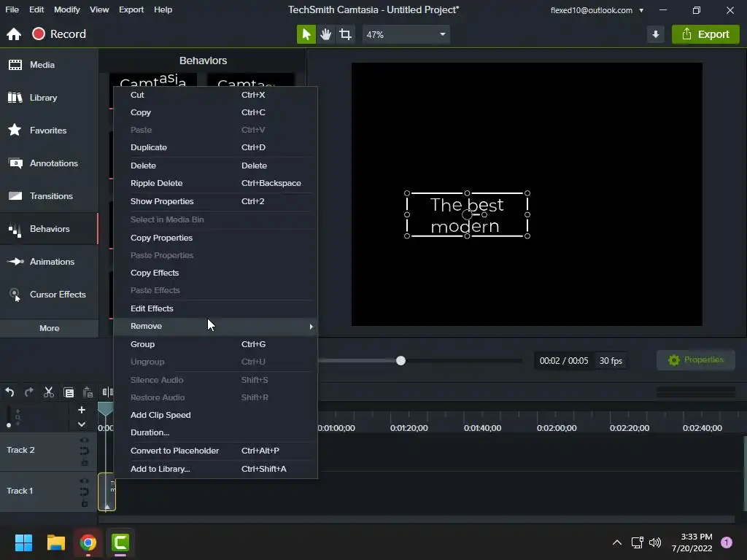Toggle Track 1 visibility eye
The width and height of the screenshot is (747, 560).
(x=85, y=481)
